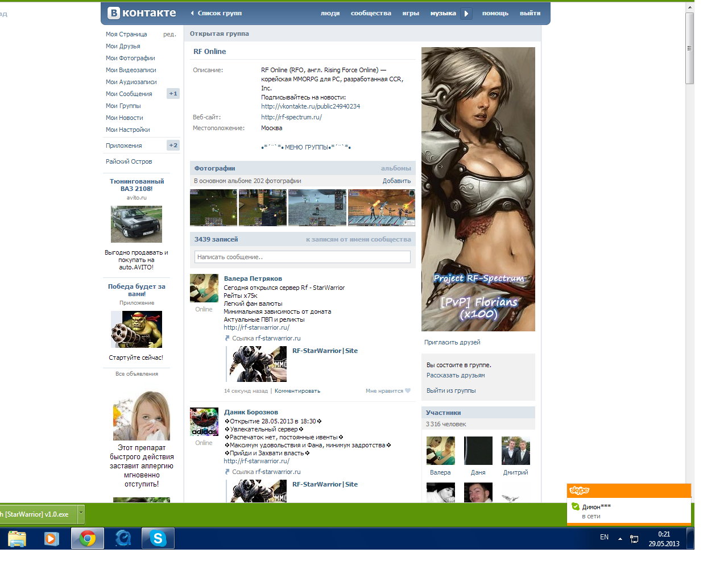Open Мои Новости
Viewport: 728px width, 582px height.
[x=125, y=118]
